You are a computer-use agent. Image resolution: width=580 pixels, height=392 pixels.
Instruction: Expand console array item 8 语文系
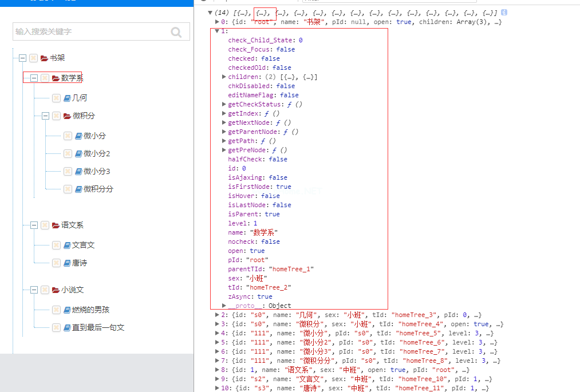[217, 370]
